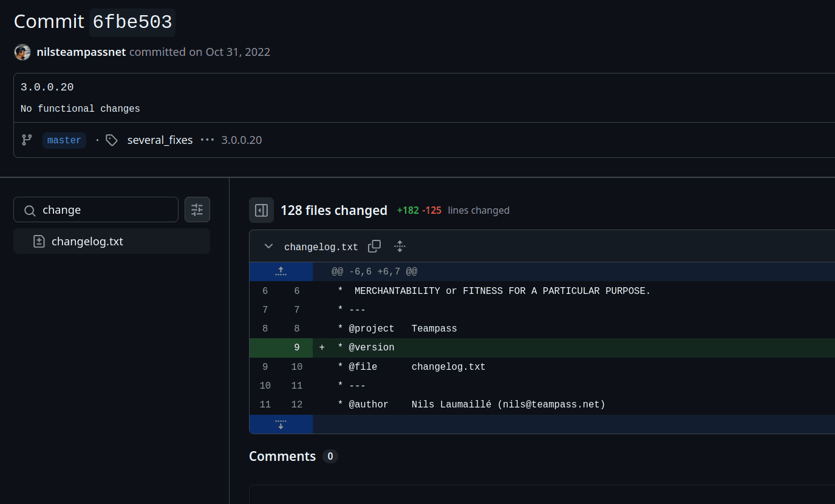Image resolution: width=835 pixels, height=504 pixels.
Task: Open the file filter options icon
Action: tap(197, 209)
